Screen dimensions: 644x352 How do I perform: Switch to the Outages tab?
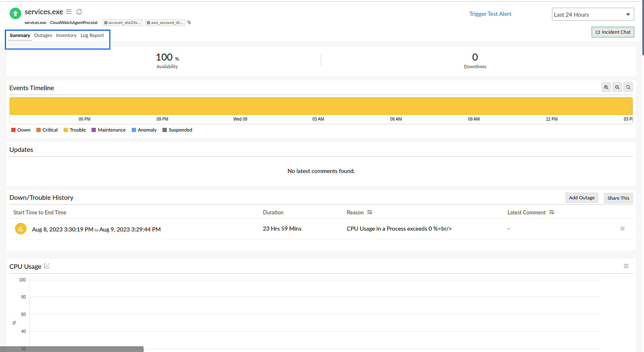coord(43,35)
